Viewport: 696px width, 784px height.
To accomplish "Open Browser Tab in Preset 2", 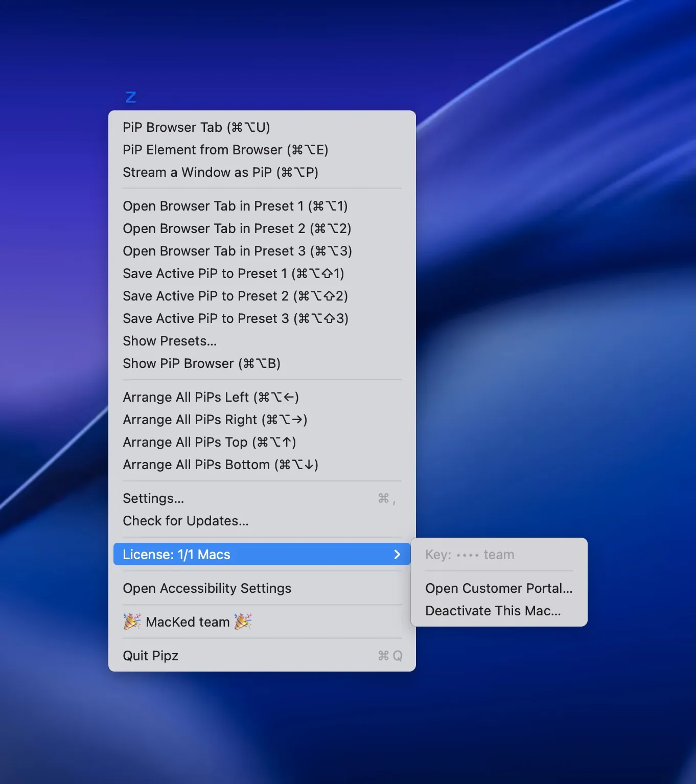I will coord(262,228).
